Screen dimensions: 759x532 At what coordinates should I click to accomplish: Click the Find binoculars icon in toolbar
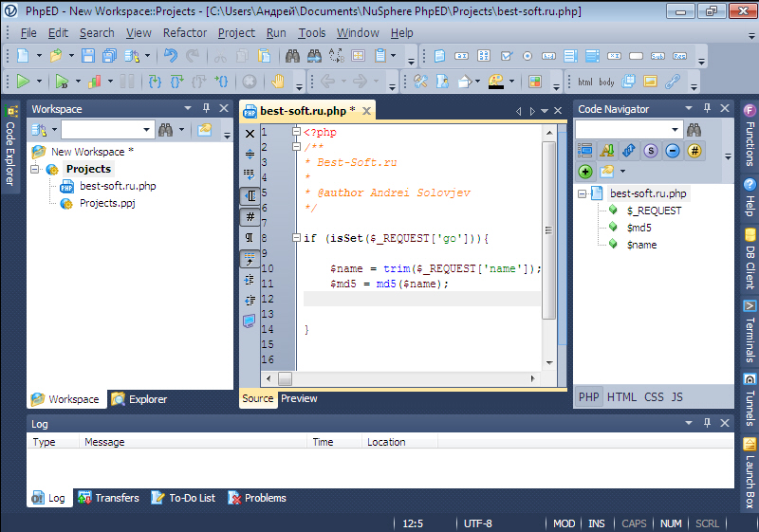[x=292, y=57]
